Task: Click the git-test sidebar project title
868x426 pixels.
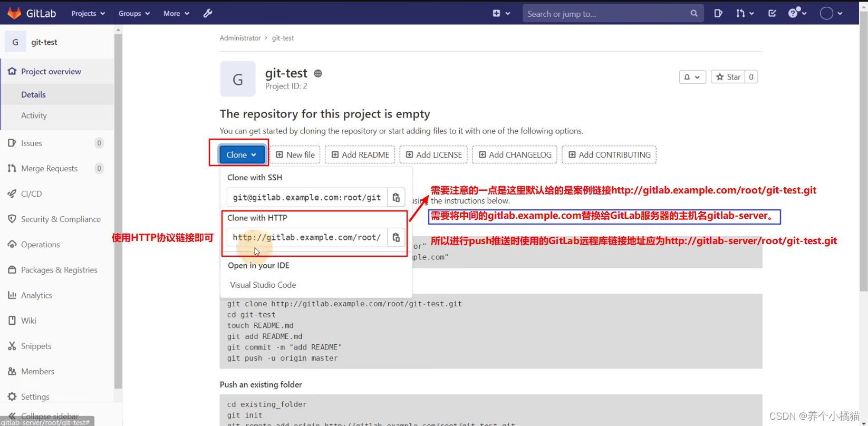Action: (44, 42)
